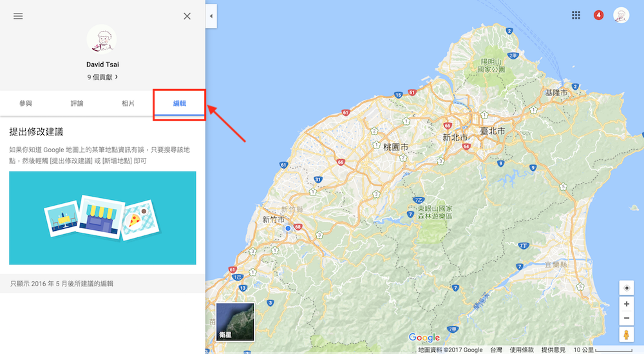This screenshot has width=644, height=354.
Task: Click the Google logo on map
Action: coord(424,337)
